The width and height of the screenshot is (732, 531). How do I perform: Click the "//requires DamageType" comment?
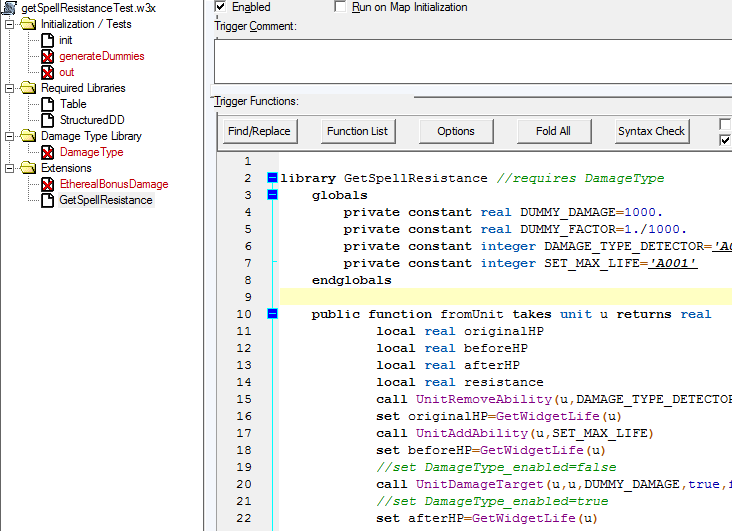point(580,178)
